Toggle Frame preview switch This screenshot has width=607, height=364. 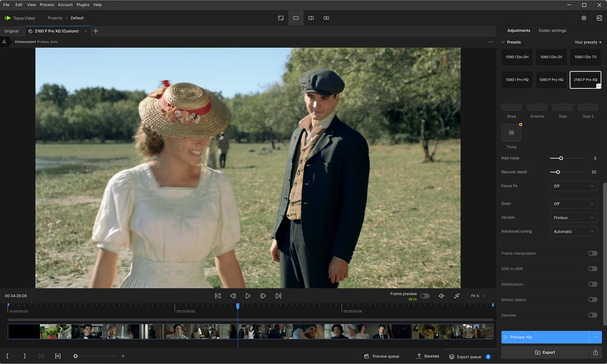click(x=425, y=296)
